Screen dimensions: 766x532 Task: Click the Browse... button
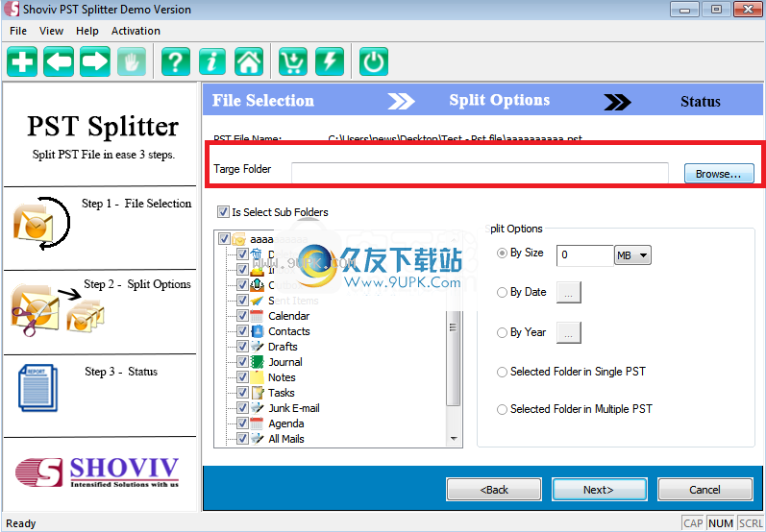[x=719, y=174]
